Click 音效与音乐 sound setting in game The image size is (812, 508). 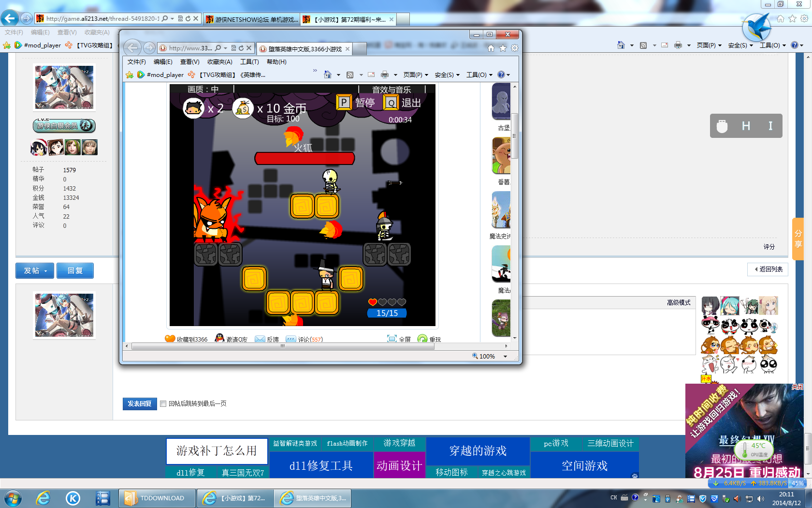(391, 90)
